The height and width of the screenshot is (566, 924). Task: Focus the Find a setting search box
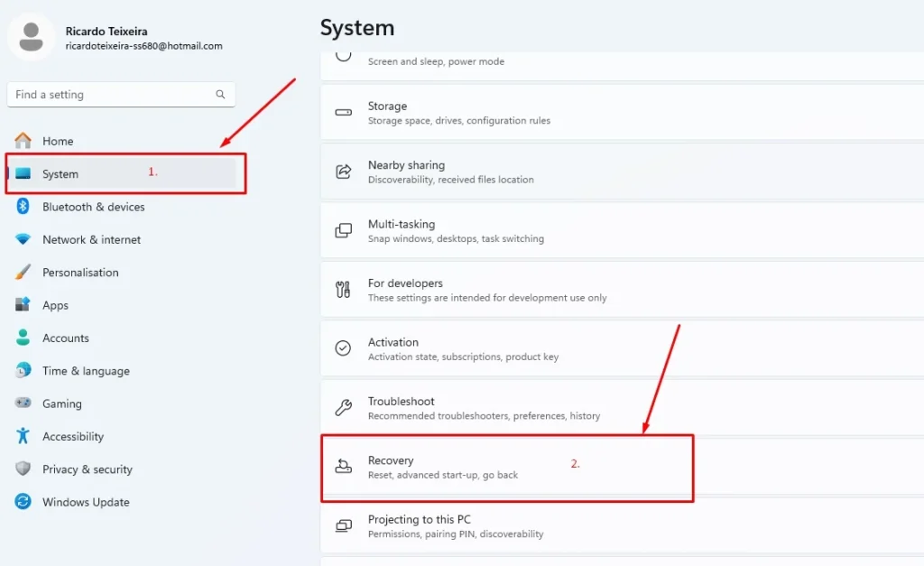tap(108, 95)
